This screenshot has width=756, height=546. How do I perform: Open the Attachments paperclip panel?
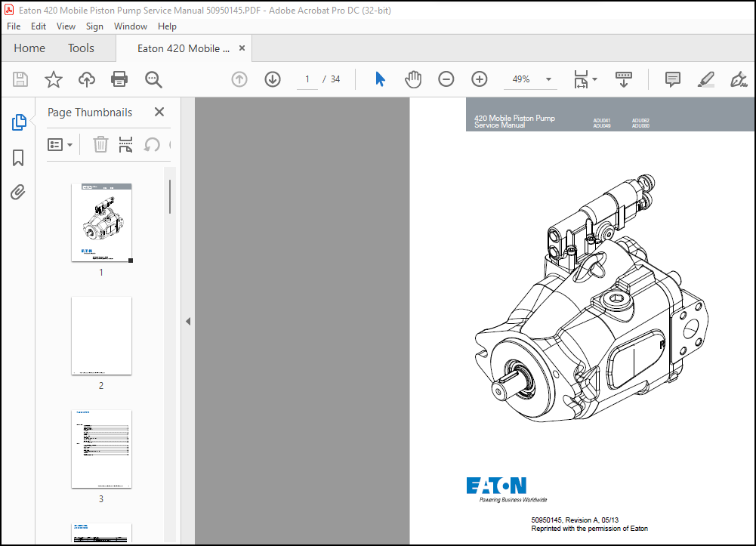(18, 193)
